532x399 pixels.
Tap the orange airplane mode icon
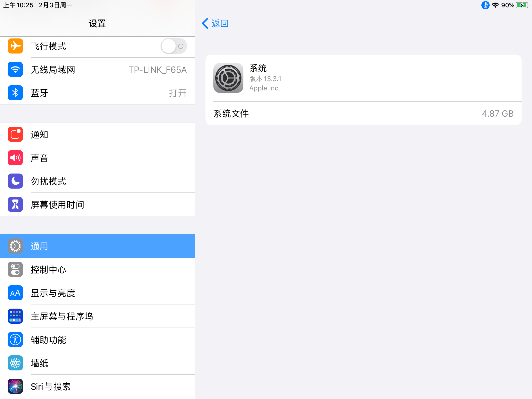point(15,46)
